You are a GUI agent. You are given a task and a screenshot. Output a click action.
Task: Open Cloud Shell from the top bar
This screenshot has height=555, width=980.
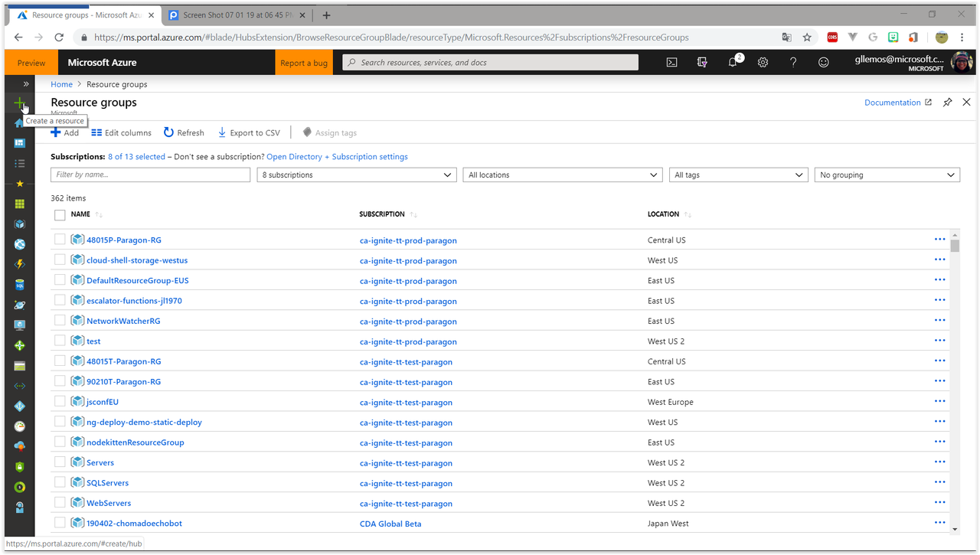tap(671, 63)
